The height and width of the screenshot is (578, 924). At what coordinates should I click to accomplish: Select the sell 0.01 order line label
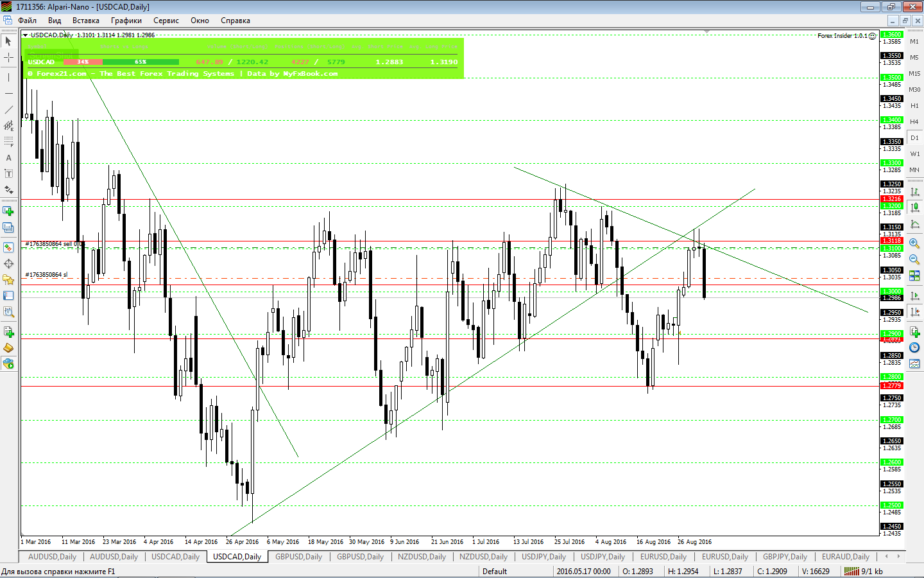(54, 244)
